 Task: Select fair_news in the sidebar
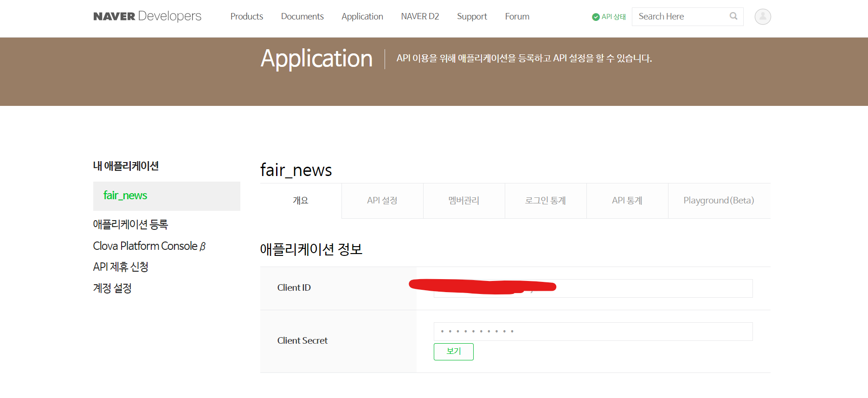pyautogui.click(x=167, y=196)
